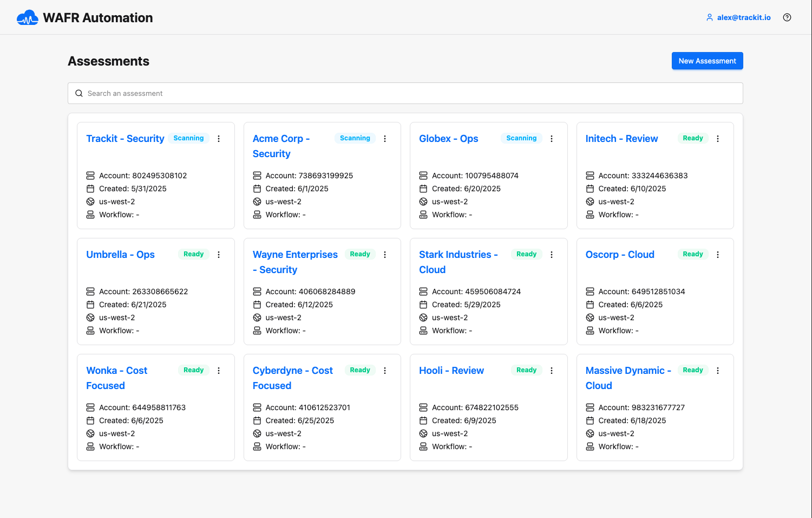The height and width of the screenshot is (518, 812).
Task: Click the Ready badge on Cyberdyne card
Action: click(360, 370)
